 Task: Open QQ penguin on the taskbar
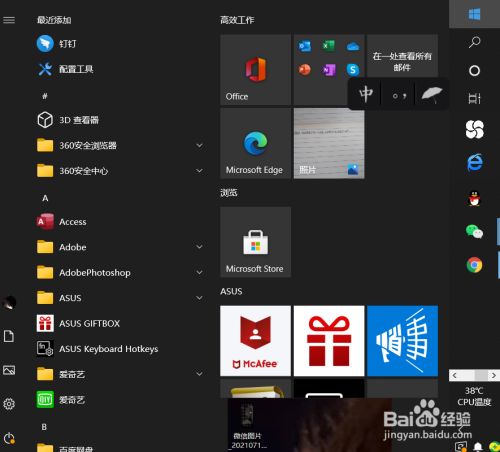[x=474, y=198]
